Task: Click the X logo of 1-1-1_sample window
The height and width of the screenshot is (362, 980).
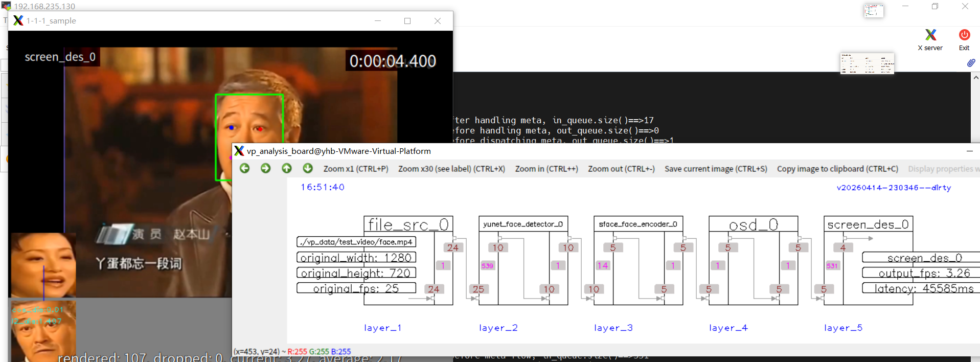Action: pos(18,20)
